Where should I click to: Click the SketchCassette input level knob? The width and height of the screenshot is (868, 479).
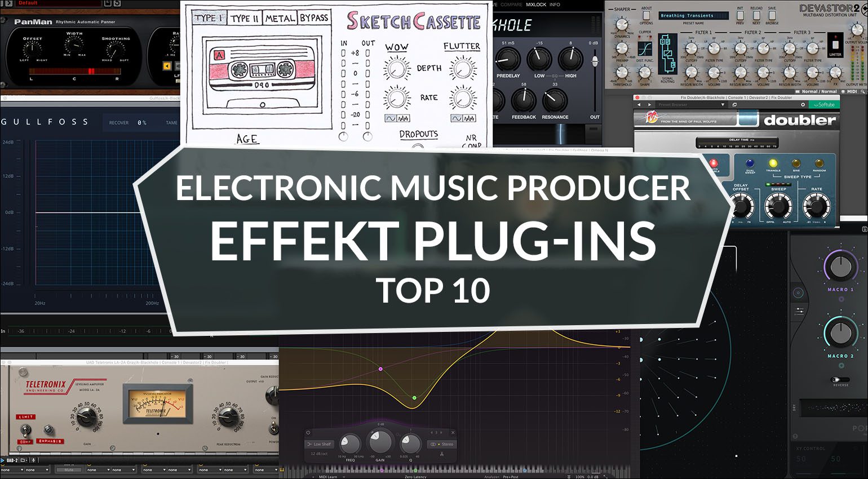343,137
